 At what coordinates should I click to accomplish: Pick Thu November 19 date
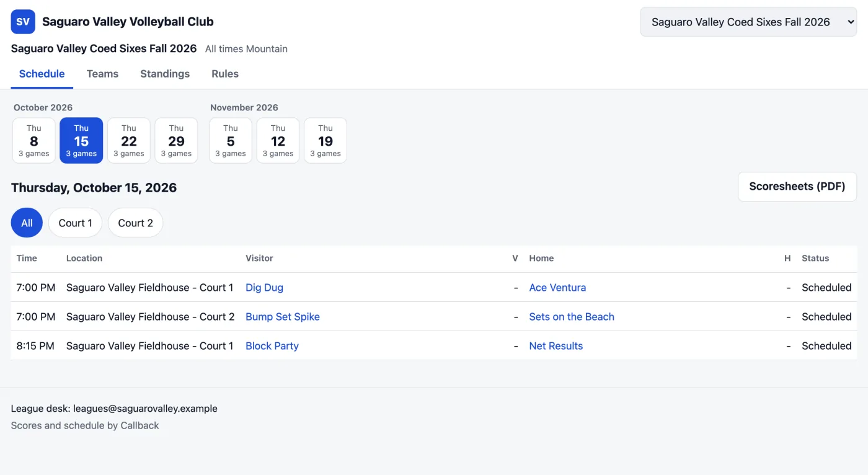[325, 141]
